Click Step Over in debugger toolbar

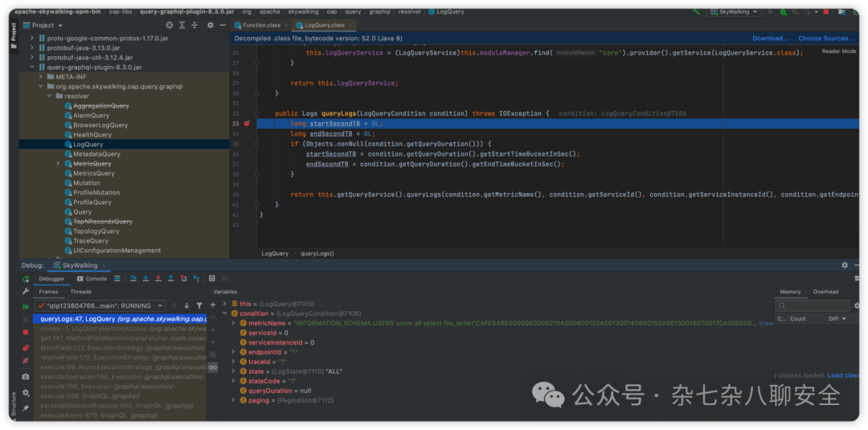(x=133, y=278)
